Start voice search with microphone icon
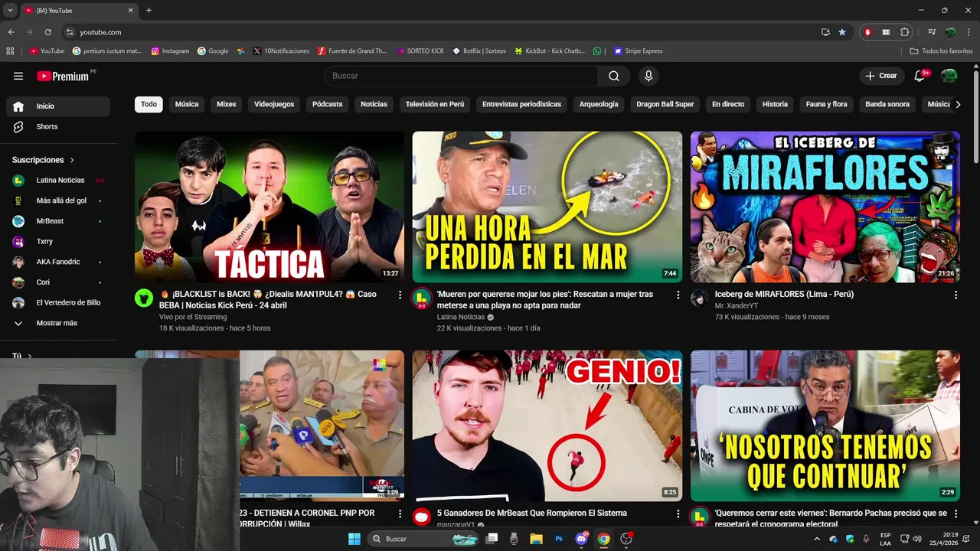The image size is (980, 551). (648, 76)
